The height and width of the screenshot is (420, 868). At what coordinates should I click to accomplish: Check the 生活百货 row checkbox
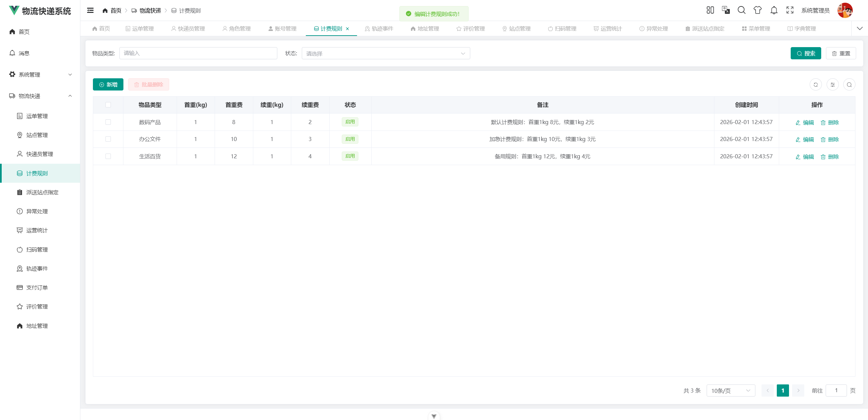108,156
